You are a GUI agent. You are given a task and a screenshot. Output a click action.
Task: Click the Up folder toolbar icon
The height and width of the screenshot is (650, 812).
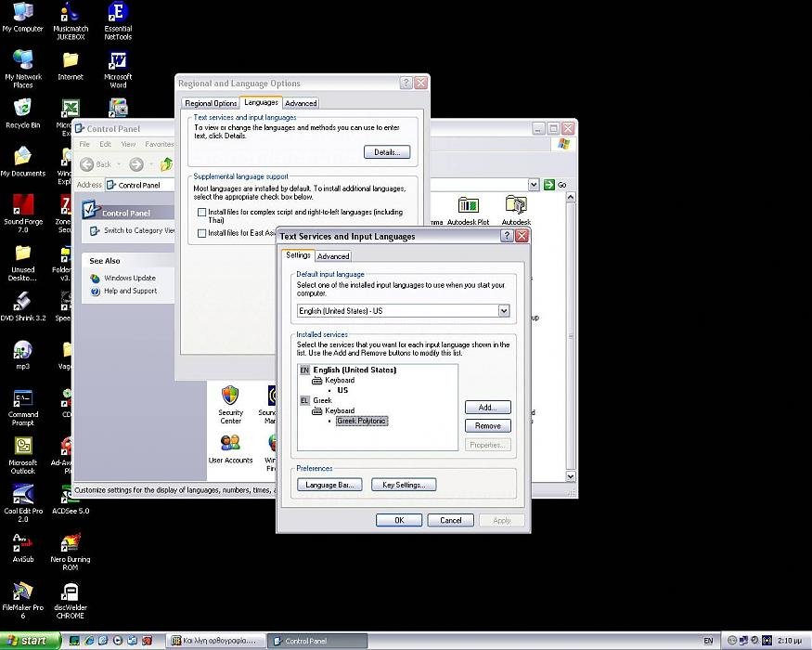tap(166, 164)
